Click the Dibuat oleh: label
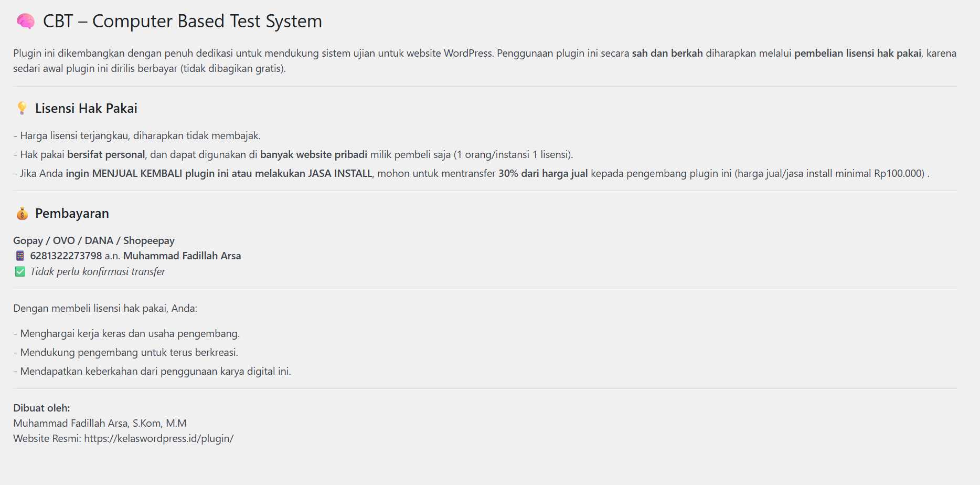Screen dimensions: 980x485 41,408
